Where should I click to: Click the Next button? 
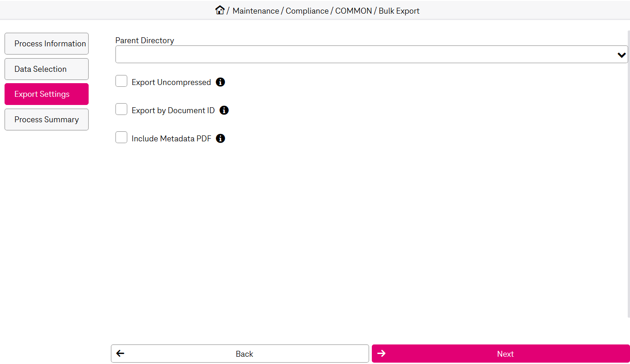coord(500,354)
